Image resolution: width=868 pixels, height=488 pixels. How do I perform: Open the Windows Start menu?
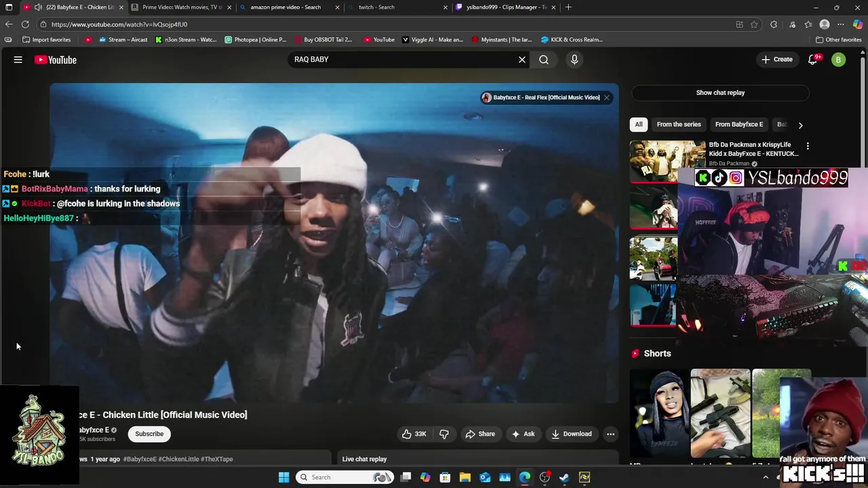284,477
